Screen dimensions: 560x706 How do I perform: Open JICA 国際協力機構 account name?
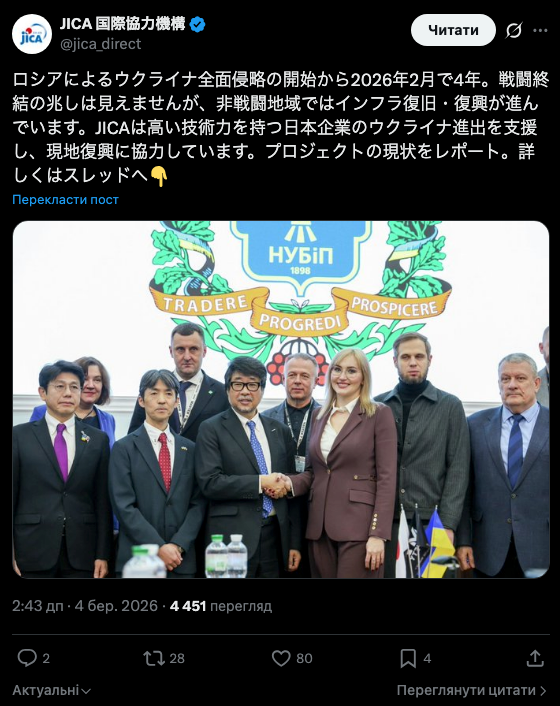click(122, 24)
